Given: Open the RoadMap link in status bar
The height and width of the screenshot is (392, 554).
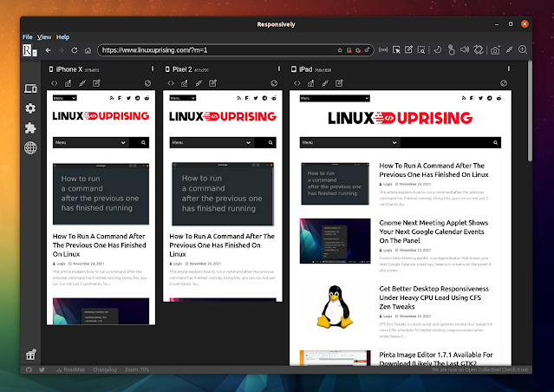Looking at the screenshot, I should point(71,369).
